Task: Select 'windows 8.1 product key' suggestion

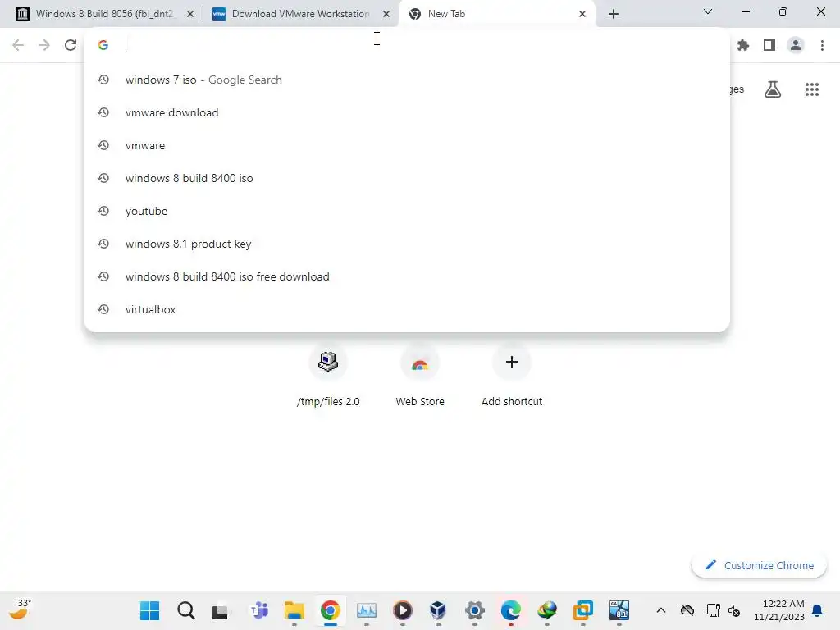Action: (x=407, y=244)
